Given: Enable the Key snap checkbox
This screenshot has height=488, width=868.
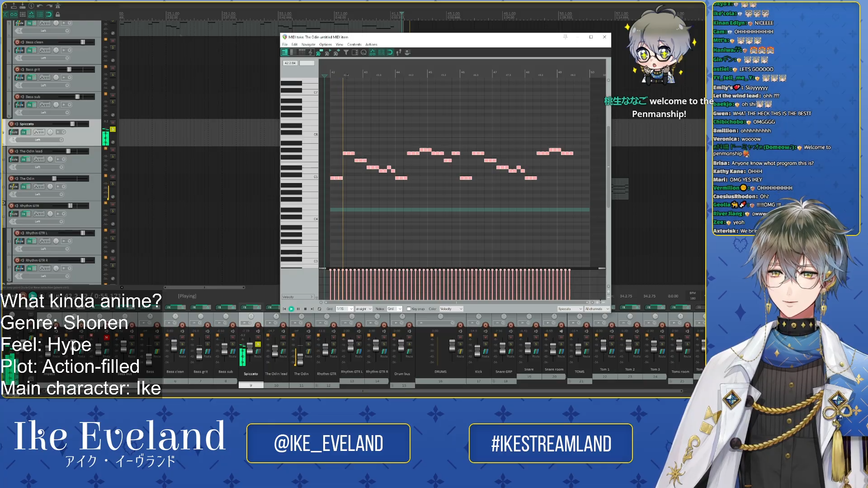Looking at the screenshot, I should (x=409, y=309).
